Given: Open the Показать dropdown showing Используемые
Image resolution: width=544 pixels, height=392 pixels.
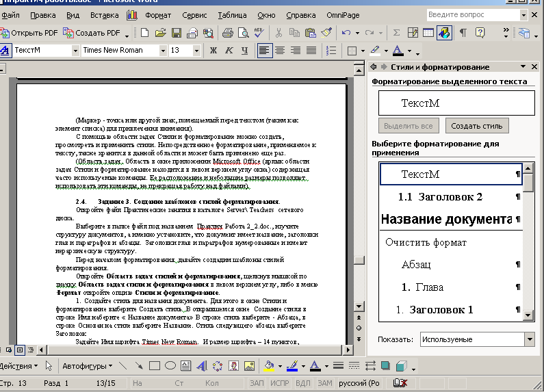Looking at the screenshot, I should pyautogui.click(x=530, y=339).
